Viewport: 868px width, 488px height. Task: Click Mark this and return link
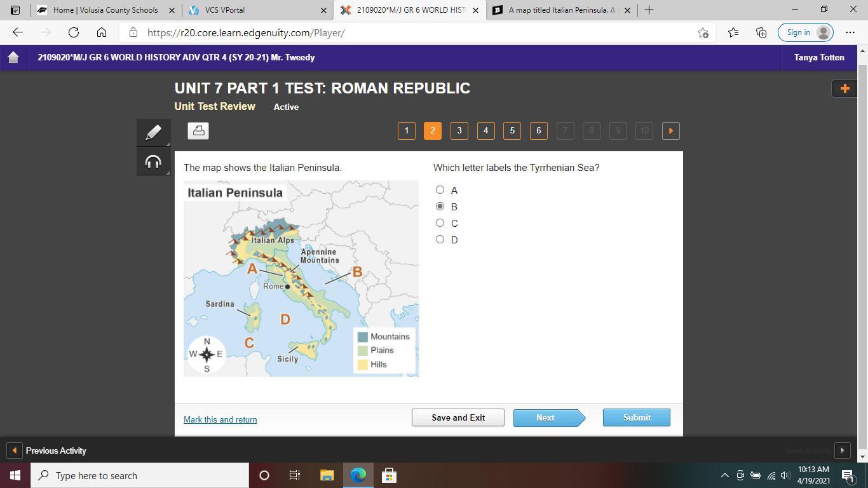220,419
